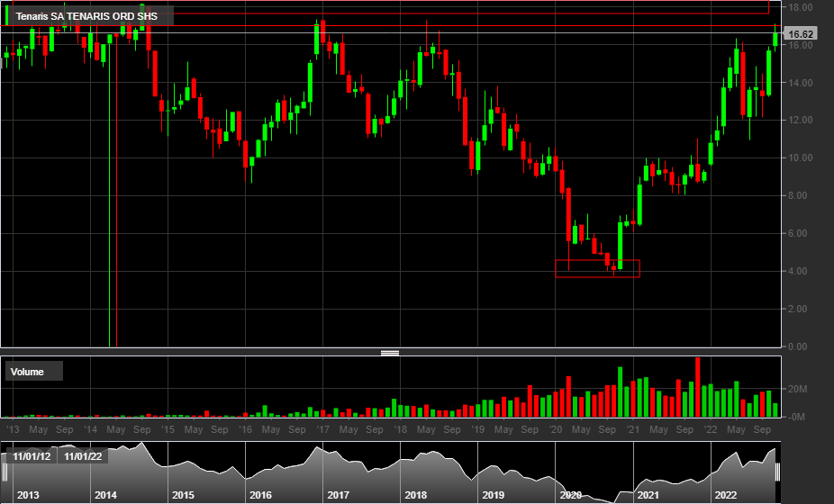Click the 12.00 price axis label
Viewport: 834px width, 504px height.
point(801,121)
